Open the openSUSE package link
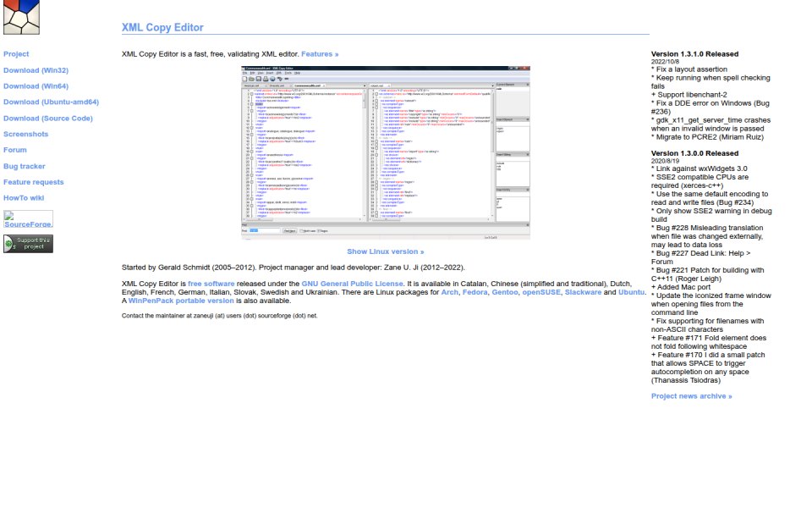Image resolution: width=812 pixels, height=508 pixels. pos(541,292)
